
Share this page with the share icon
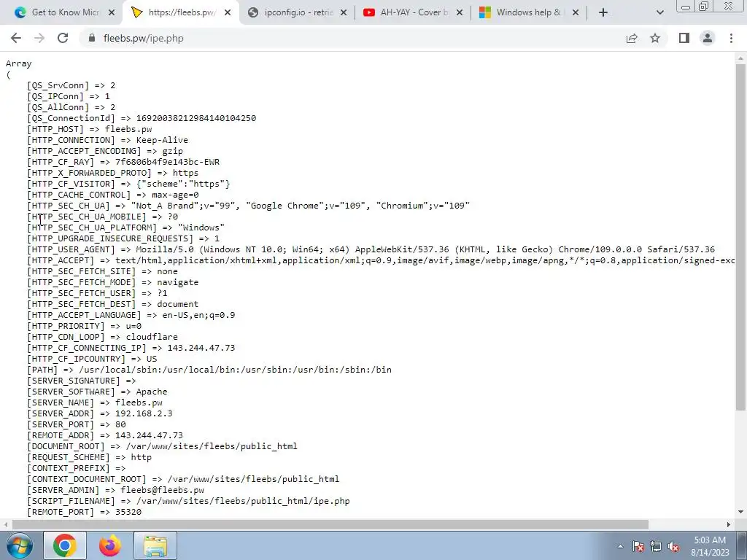[x=632, y=38]
